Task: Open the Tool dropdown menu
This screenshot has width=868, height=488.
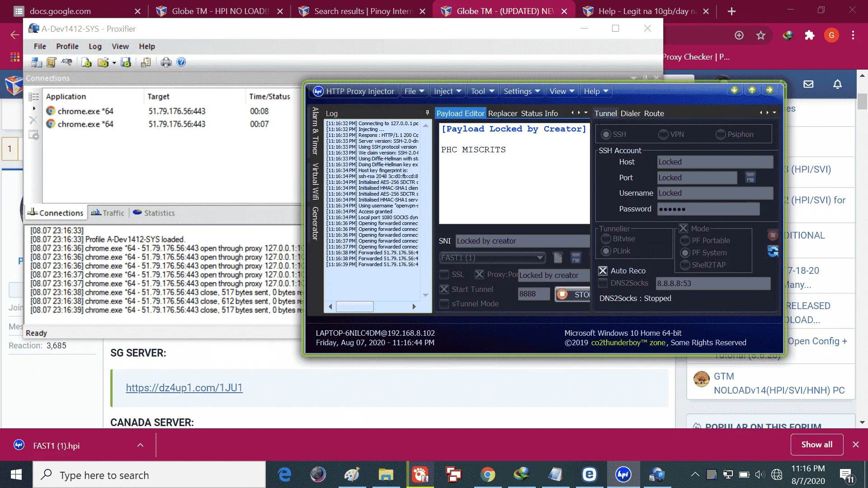Action: point(482,91)
